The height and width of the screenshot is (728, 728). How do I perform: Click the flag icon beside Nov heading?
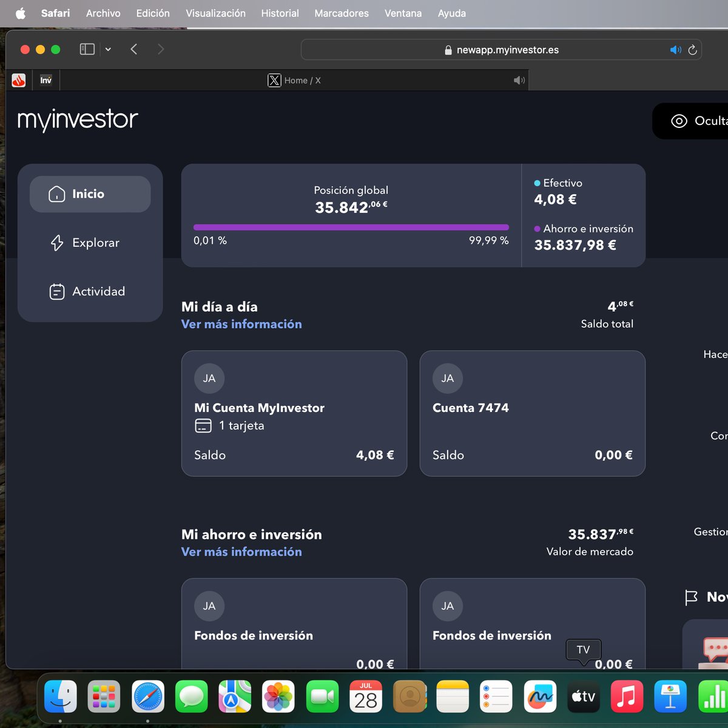tap(691, 598)
